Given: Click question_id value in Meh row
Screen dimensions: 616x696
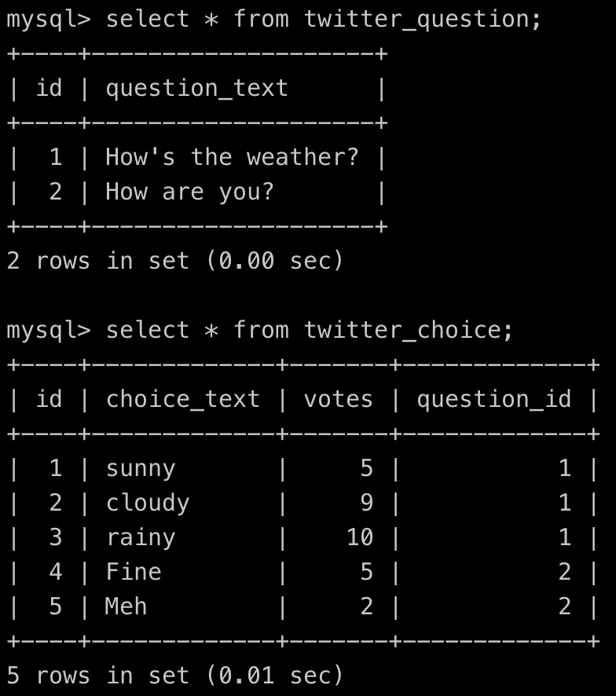Looking at the screenshot, I should pyautogui.click(x=564, y=606).
